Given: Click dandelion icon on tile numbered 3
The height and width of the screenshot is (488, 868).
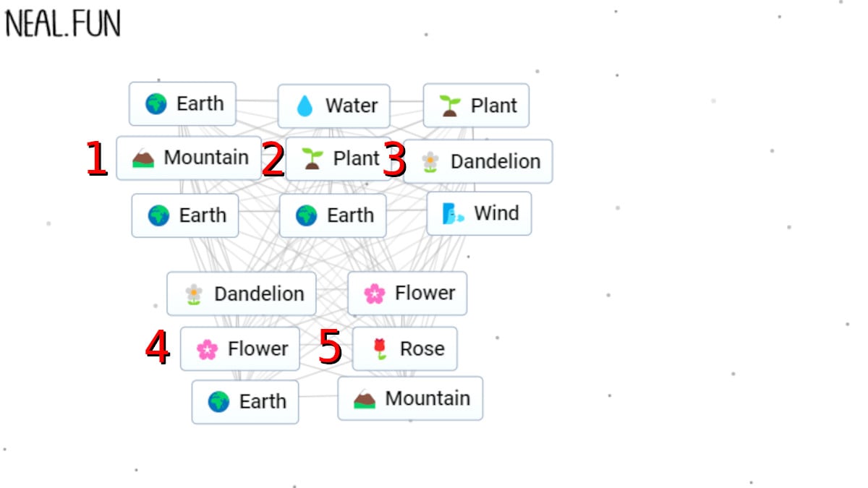Looking at the screenshot, I should coord(430,161).
